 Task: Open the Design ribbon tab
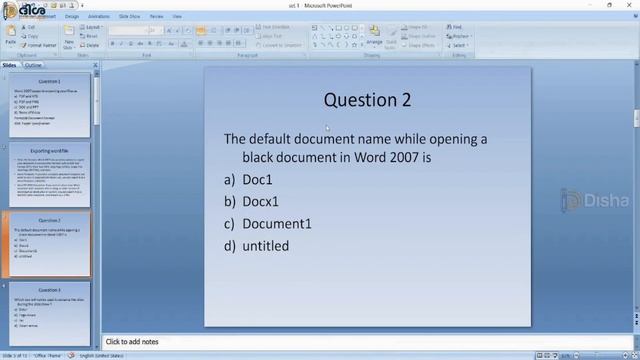72,16
